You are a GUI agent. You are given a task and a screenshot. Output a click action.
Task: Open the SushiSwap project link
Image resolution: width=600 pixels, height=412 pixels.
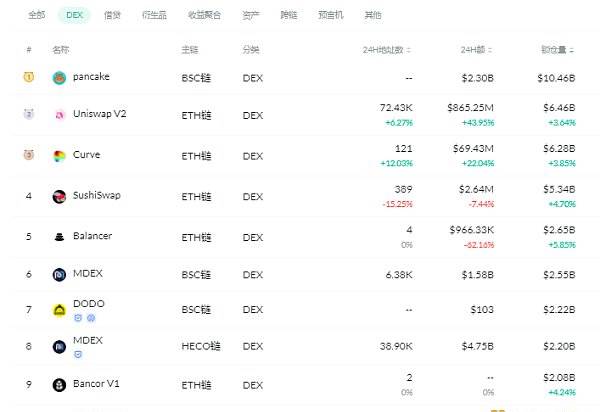pos(97,195)
